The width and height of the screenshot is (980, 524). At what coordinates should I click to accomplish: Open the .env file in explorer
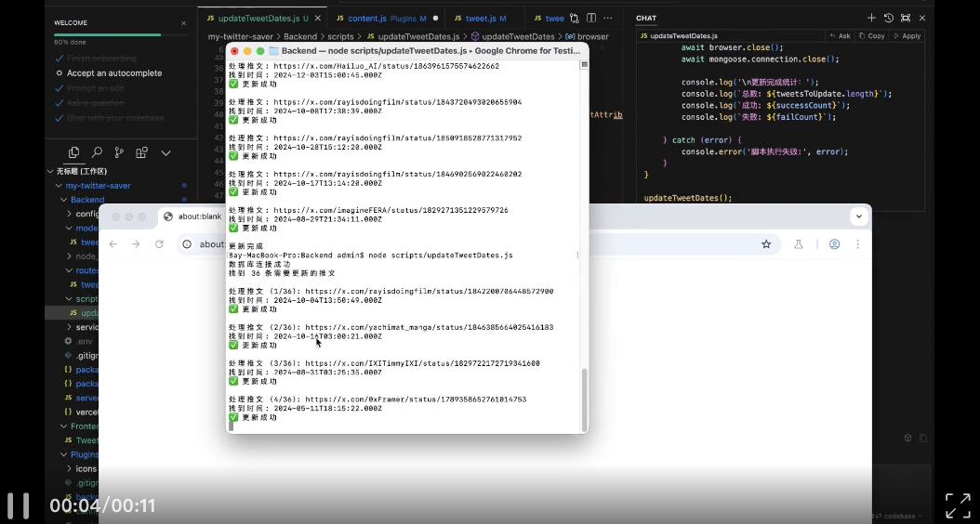pyautogui.click(x=85, y=342)
